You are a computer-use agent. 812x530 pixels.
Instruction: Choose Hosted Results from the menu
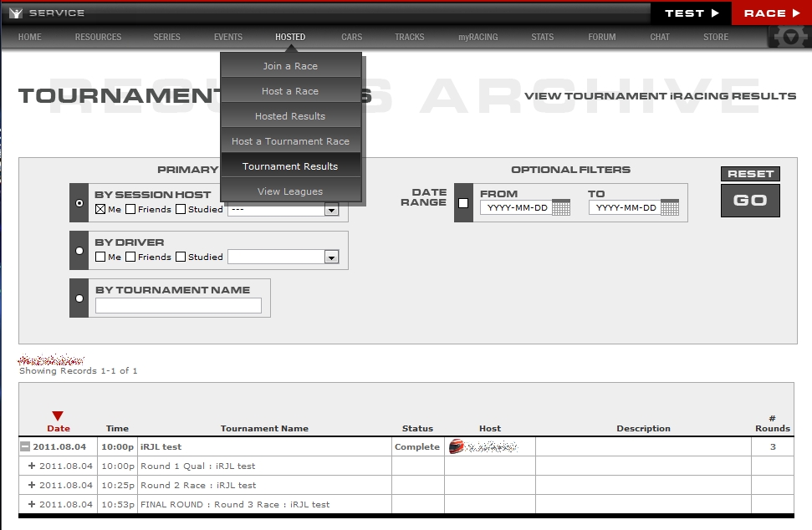pyautogui.click(x=290, y=116)
